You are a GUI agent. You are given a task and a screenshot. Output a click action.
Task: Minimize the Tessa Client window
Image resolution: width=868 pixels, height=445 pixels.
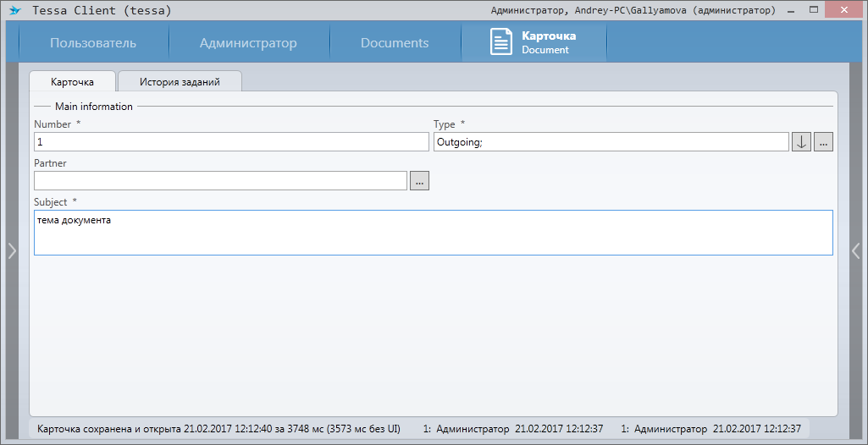pos(791,10)
